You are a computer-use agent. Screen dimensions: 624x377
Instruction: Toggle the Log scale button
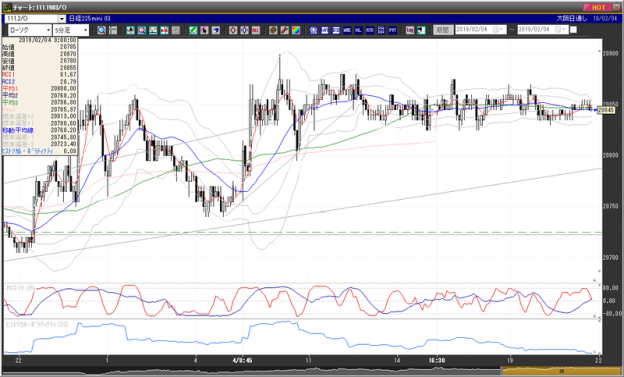410,30
